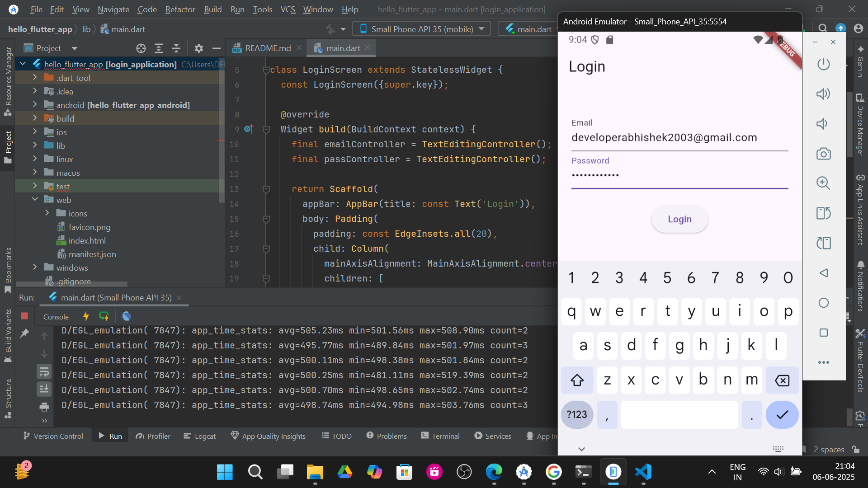The width and height of the screenshot is (868, 488).
Task: Click the Flutter Hot Reload lightning icon
Action: click(86, 316)
